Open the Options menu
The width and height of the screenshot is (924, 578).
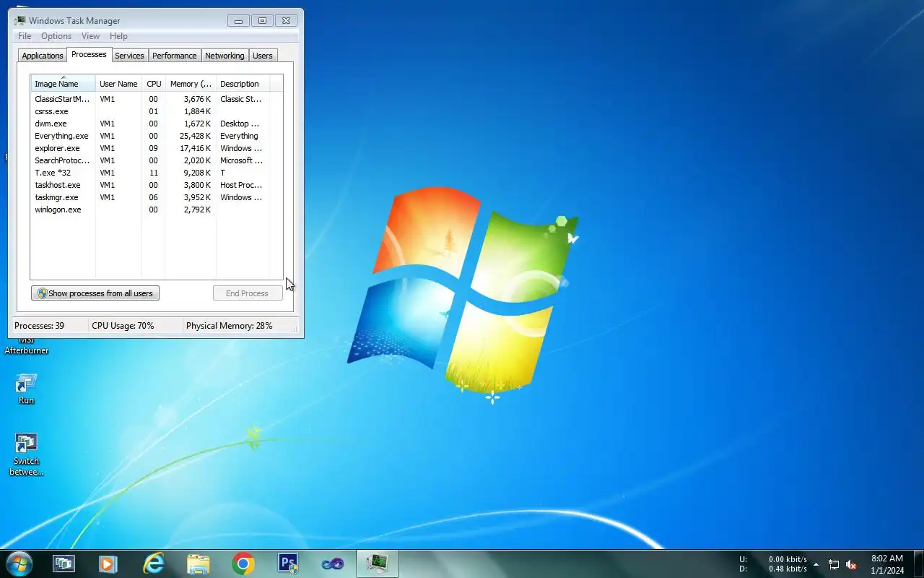coord(56,36)
